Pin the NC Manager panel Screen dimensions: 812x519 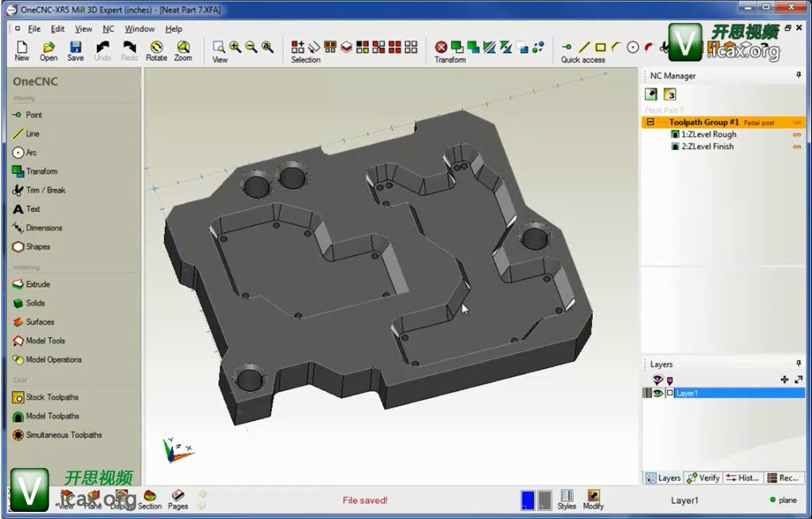tap(798, 75)
